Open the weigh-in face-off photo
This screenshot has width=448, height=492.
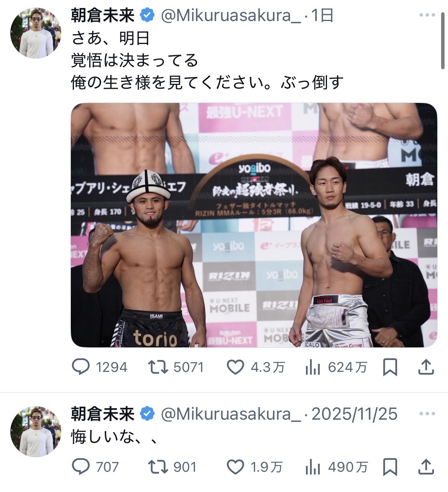tap(254, 225)
